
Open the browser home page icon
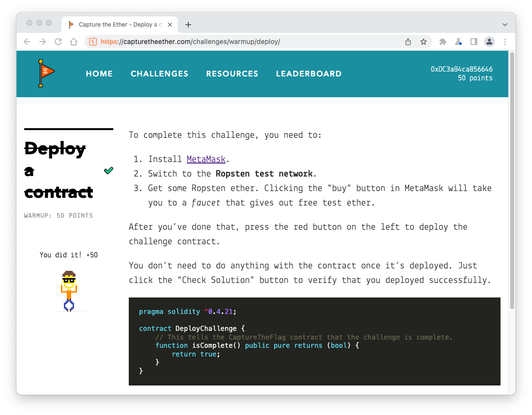74,42
